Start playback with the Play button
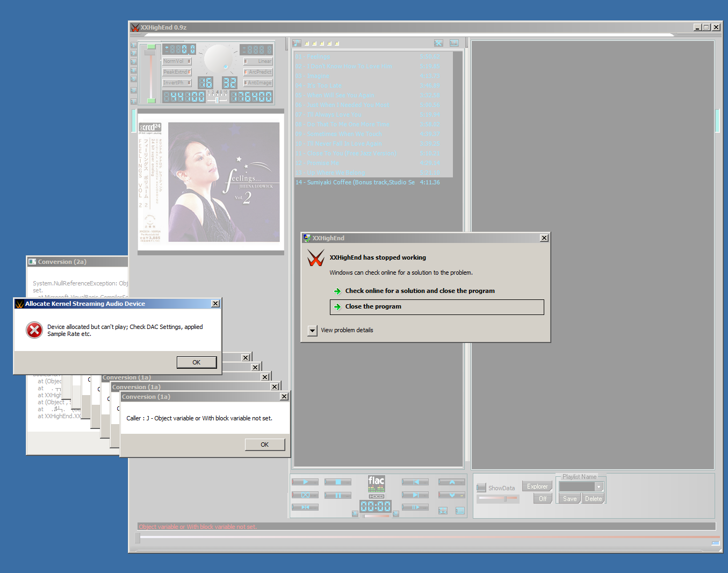728x573 pixels. 305,482
